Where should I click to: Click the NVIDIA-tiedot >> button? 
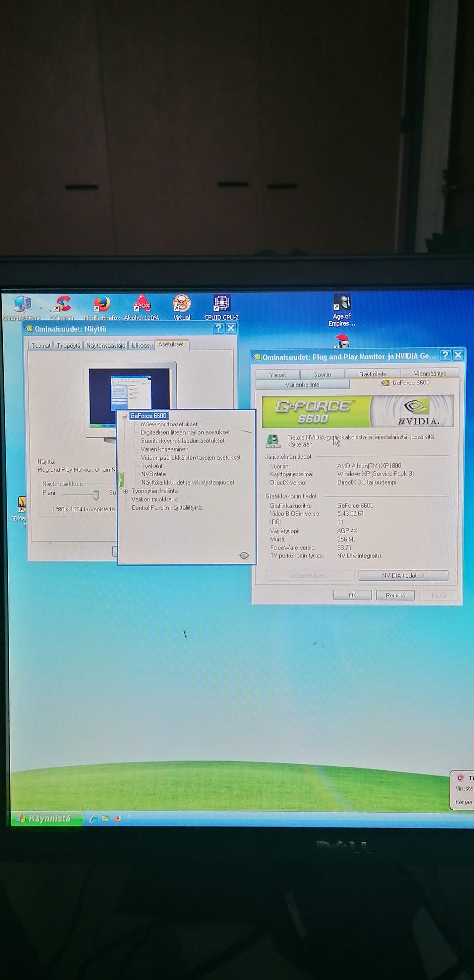coord(403,575)
